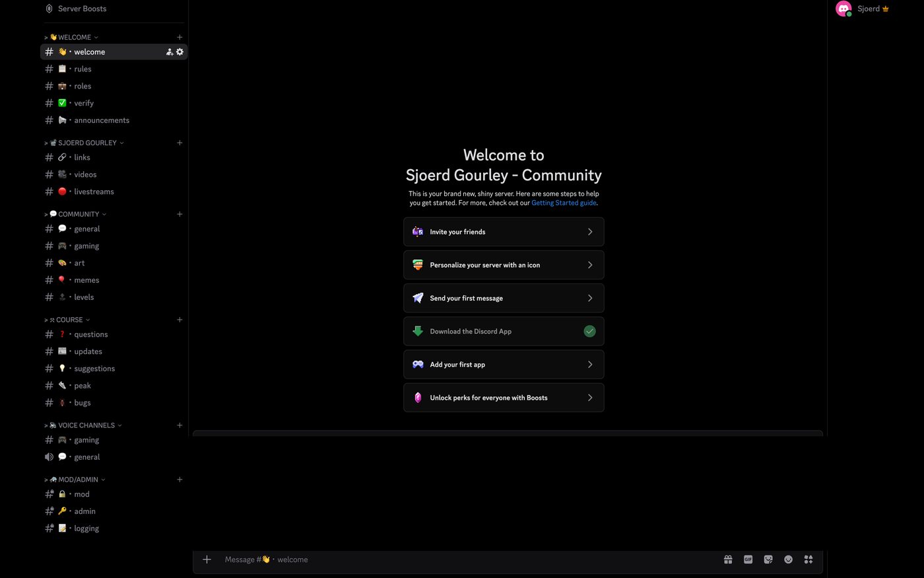Screen dimensions: 924x578
Task: Open the GIF picker
Action: point(748,560)
